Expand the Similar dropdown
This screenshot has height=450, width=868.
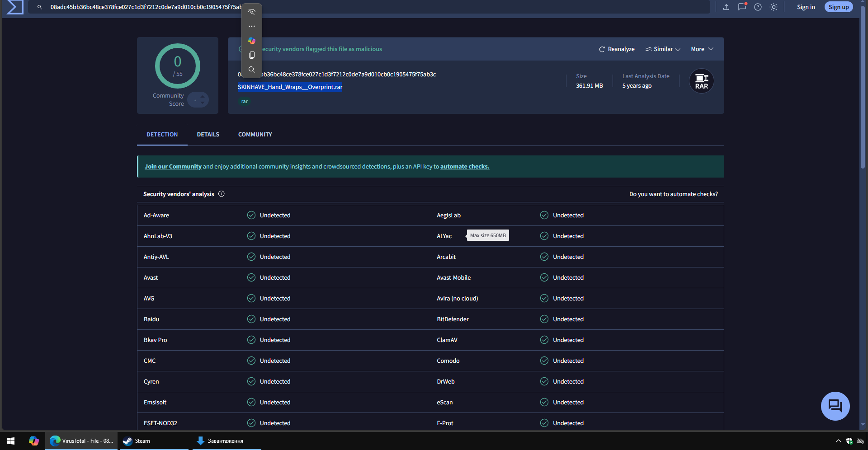pos(663,49)
